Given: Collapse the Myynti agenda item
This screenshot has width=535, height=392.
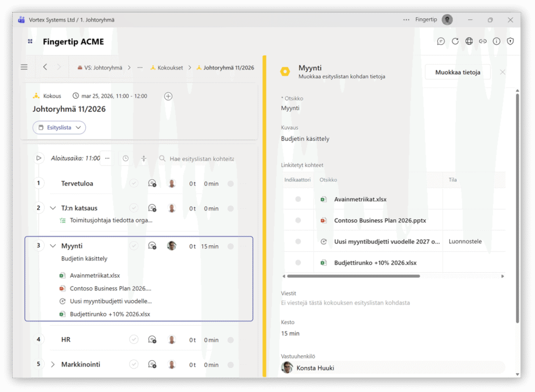Looking at the screenshot, I should tap(53, 246).
